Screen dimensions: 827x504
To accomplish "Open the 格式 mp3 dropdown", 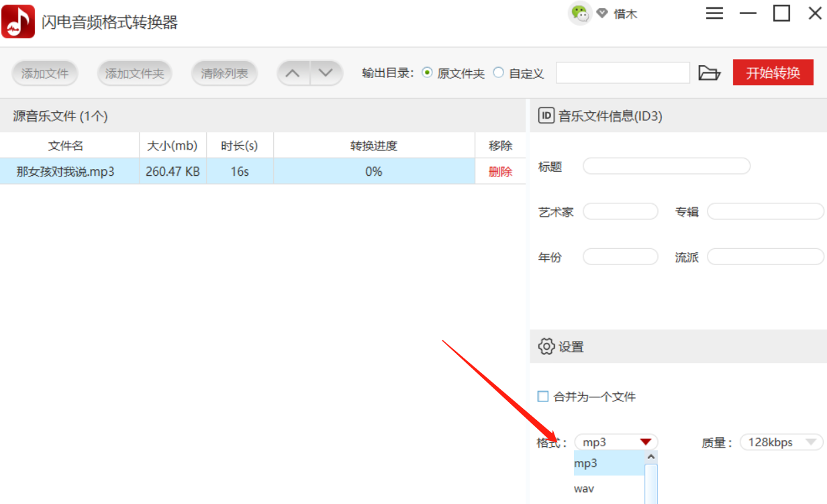I will (x=616, y=442).
